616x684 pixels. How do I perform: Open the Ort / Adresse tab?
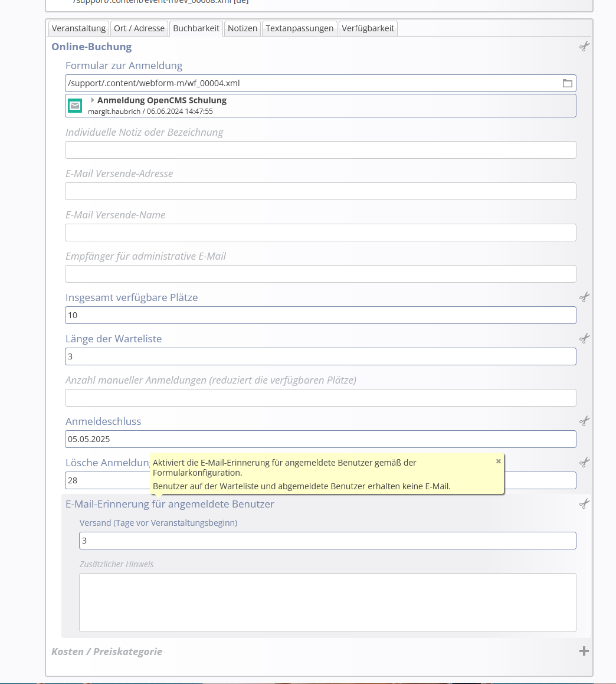(x=139, y=28)
